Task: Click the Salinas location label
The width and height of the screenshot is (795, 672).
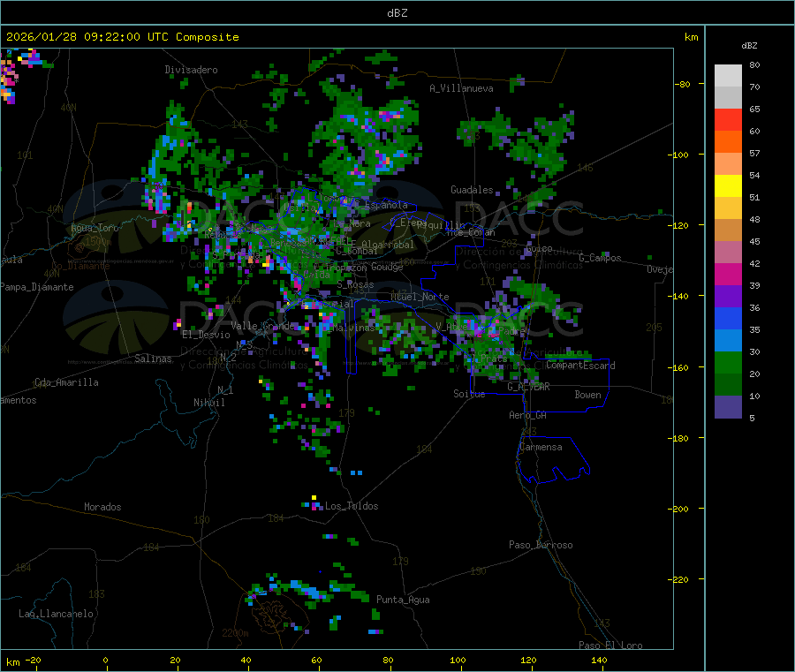Action: click(x=153, y=359)
